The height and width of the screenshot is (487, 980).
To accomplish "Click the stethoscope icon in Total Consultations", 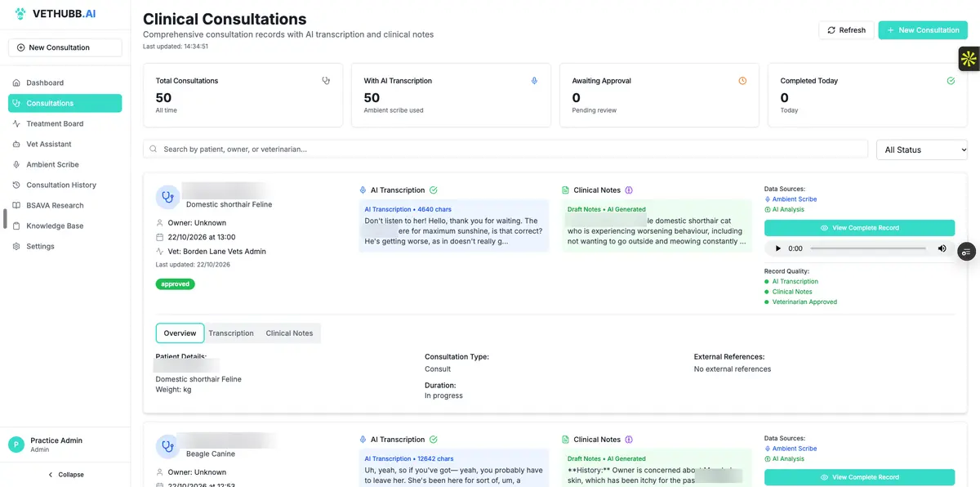I will coord(326,81).
